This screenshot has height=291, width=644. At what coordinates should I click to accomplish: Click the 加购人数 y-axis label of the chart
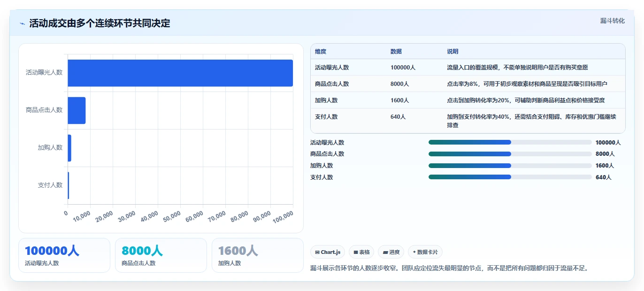[50, 148]
